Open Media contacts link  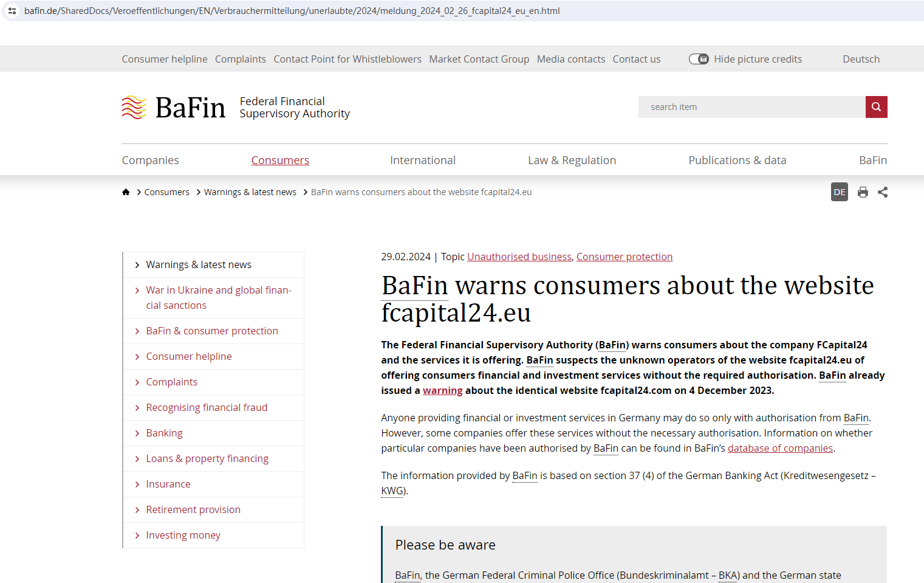(571, 59)
